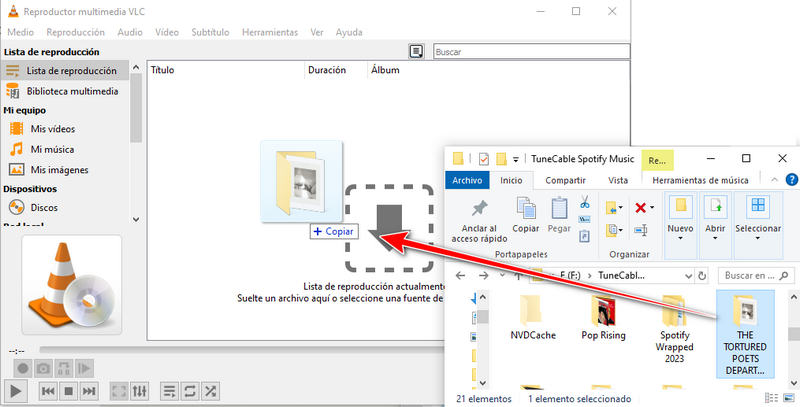Click the VLC playlist Buscar search field
800x407 pixels.
click(x=531, y=52)
